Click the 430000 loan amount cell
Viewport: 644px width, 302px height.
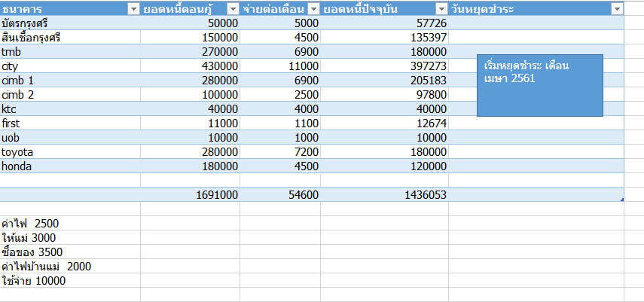(190, 66)
